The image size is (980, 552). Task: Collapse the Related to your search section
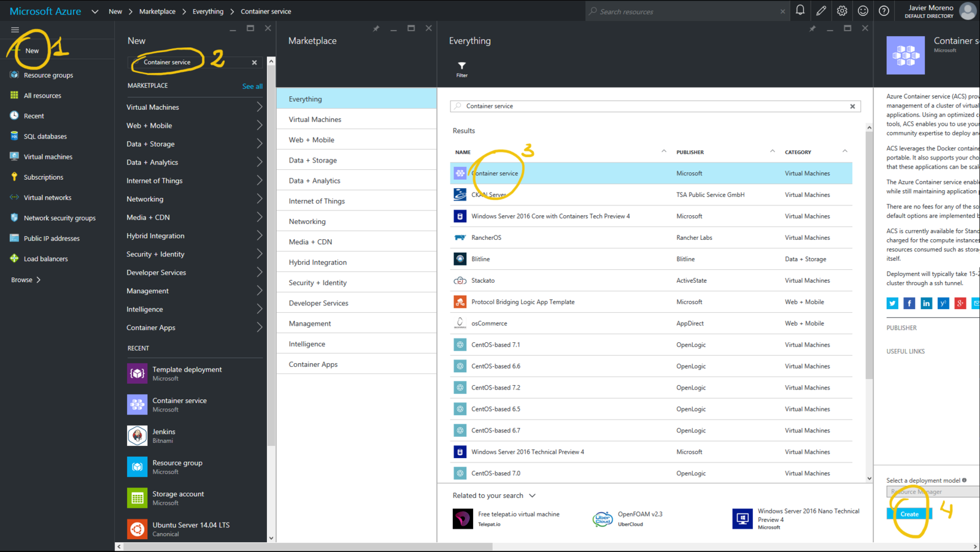click(x=532, y=496)
